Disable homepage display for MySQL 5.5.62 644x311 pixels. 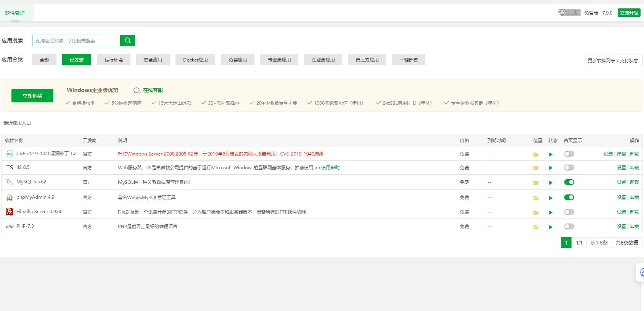click(569, 182)
